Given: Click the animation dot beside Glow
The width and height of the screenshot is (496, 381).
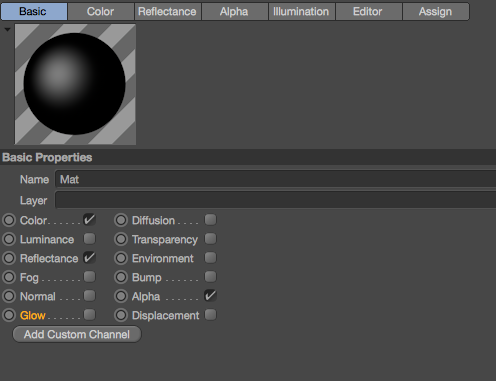Looking at the screenshot, I should click(x=9, y=315).
